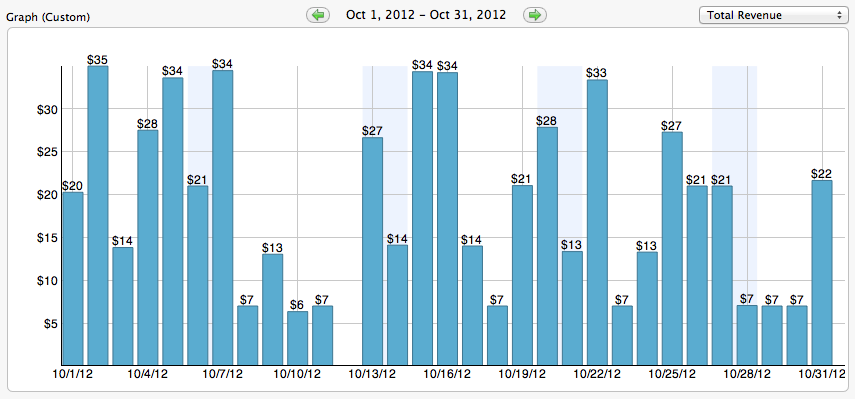This screenshot has height=399, width=855.
Task: Open the Total Revenue dropdown
Action: click(773, 15)
